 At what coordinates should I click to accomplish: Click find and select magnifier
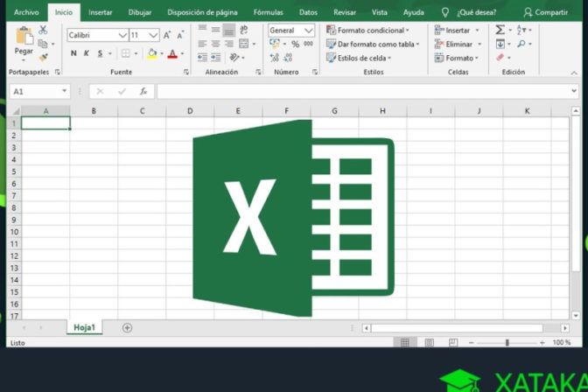pyautogui.click(x=521, y=44)
